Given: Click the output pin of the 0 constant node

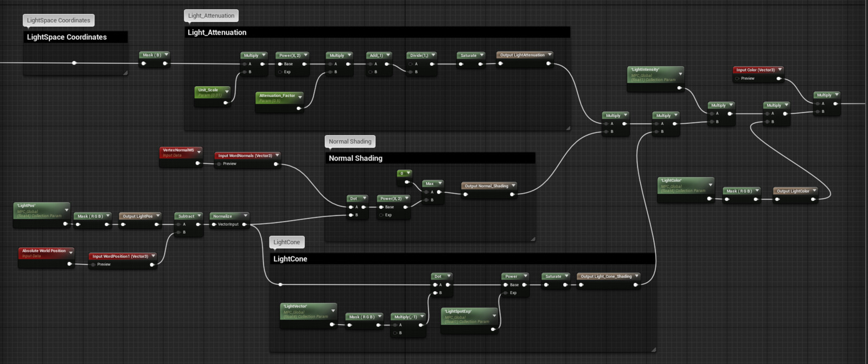Looking at the screenshot, I should tap(407, 182).
